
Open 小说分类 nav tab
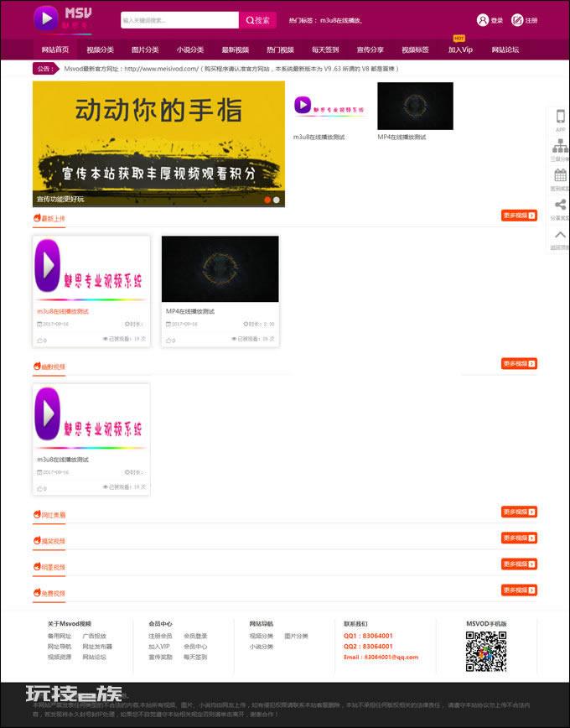pyautogui.click(x=189, y=49)
